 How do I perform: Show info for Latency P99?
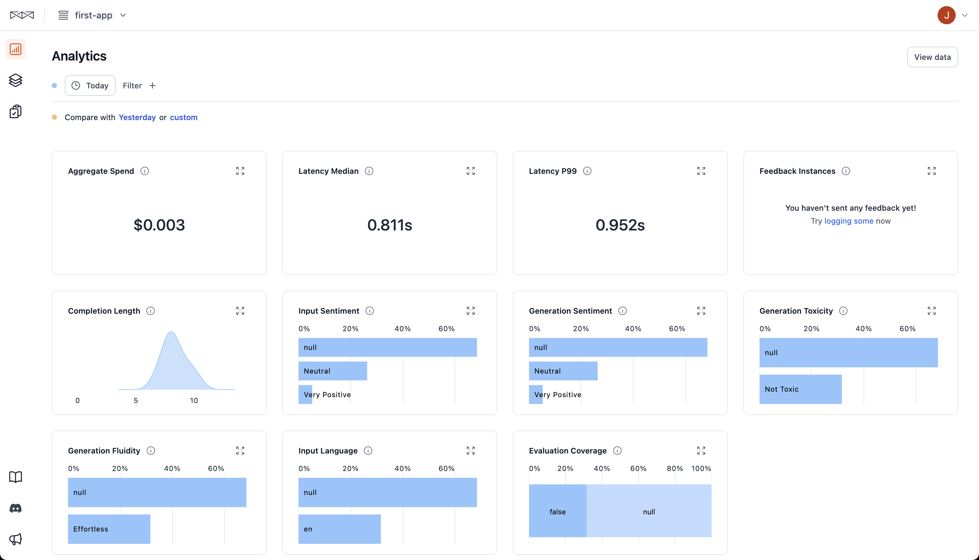587,171
